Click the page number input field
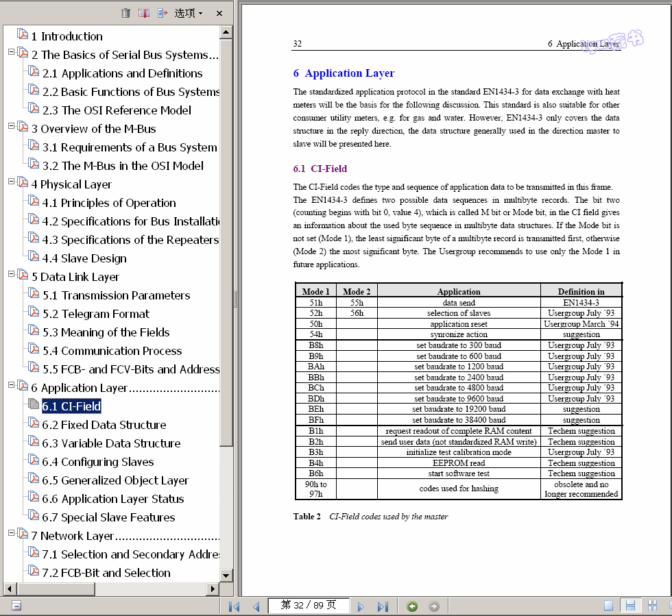The height and width of the screenshot is (616, 672). [308, 606]
